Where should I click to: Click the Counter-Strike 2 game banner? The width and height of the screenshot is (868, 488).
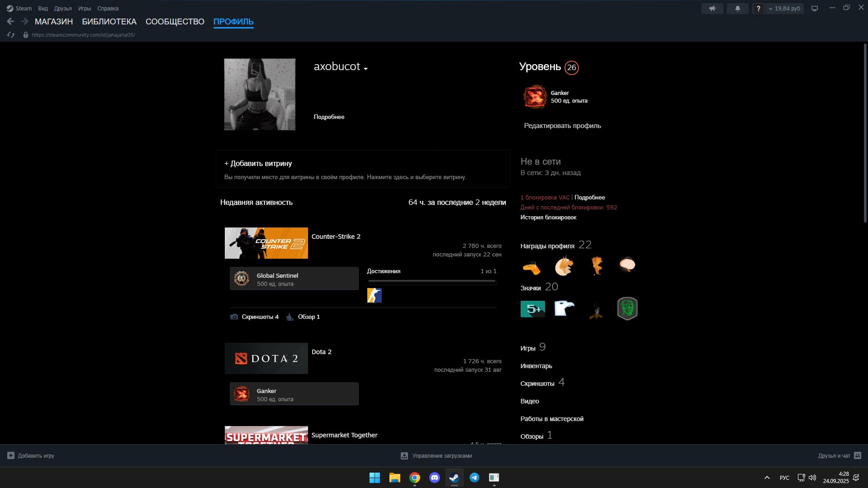tap(266, 243)
